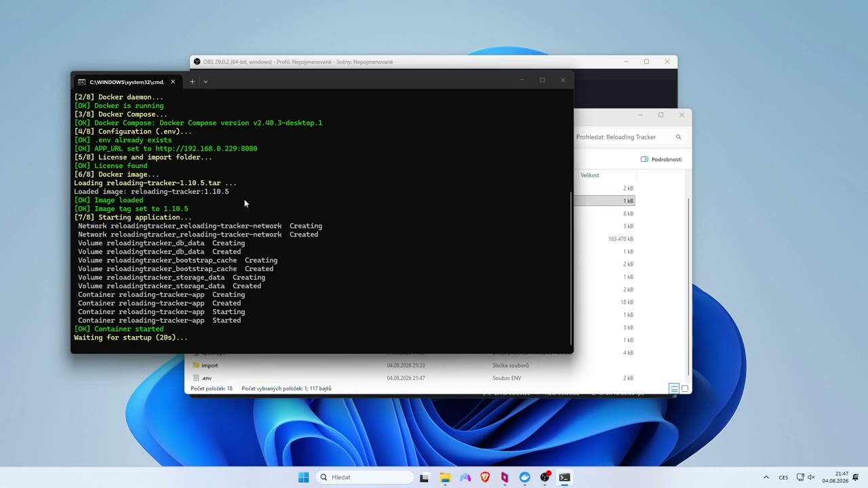Click the 'License found' terminal line
868x488 pixels.
(111, 165)
